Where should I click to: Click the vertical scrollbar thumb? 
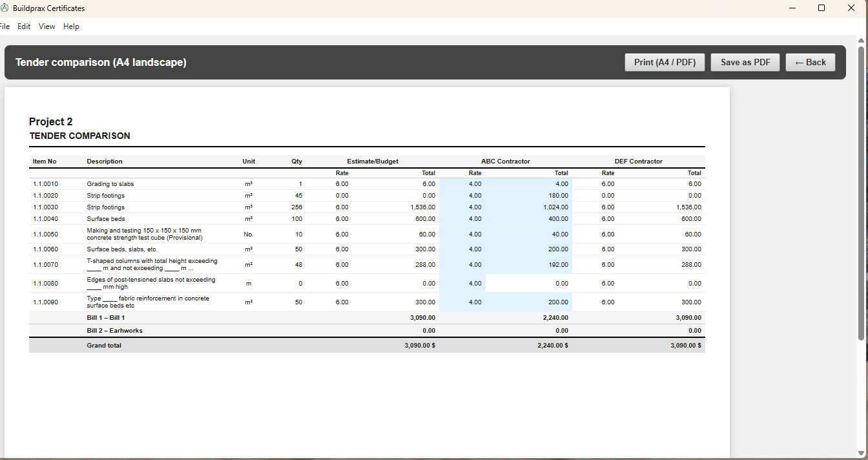coord(860,194)
